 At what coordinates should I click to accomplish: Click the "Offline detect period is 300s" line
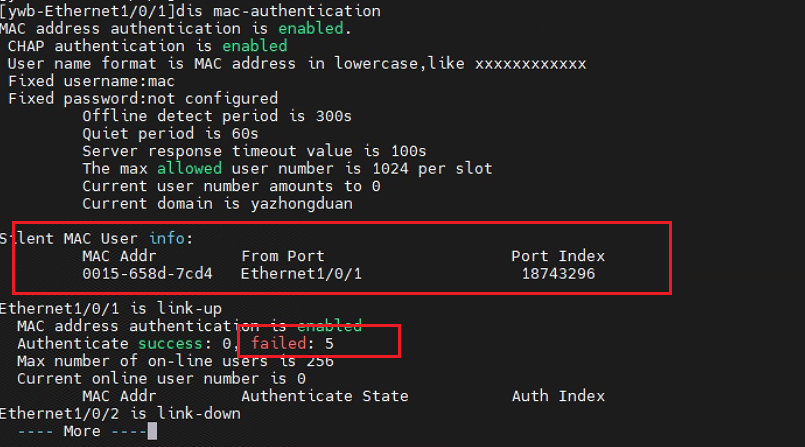click(x=217, y=116)
